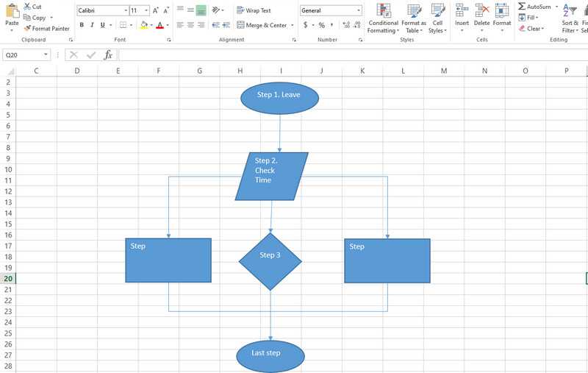This screenshot has height=373, width=588.
Task: Select the Step 2 Check Time parallelogram
Action: click(271, 176)
